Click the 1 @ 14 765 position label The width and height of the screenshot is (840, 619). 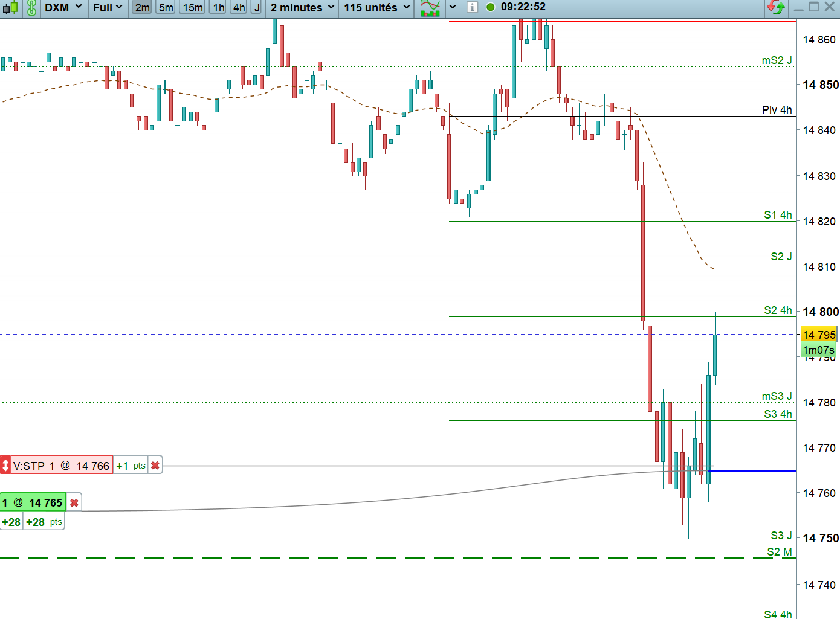point(33,502)
